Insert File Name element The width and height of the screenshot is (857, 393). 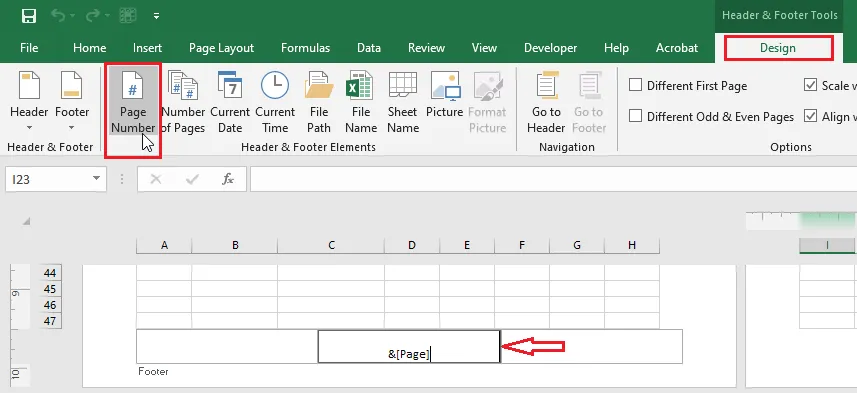[x=361, y=102]
